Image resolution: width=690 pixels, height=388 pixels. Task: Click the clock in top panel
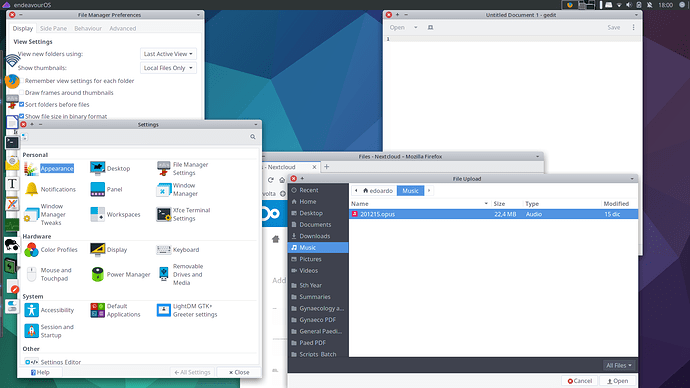click(665, 5)
